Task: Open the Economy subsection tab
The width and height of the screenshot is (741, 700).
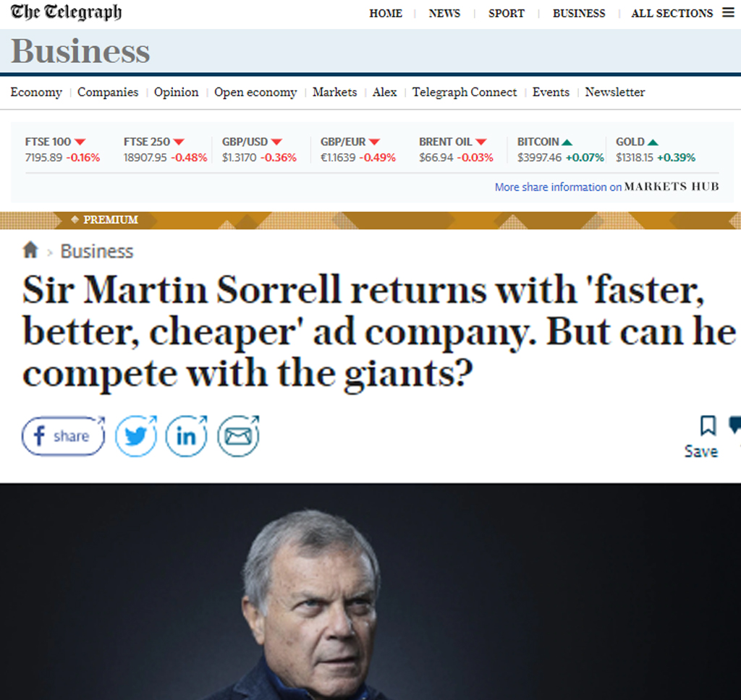Action: pos(36,92)
